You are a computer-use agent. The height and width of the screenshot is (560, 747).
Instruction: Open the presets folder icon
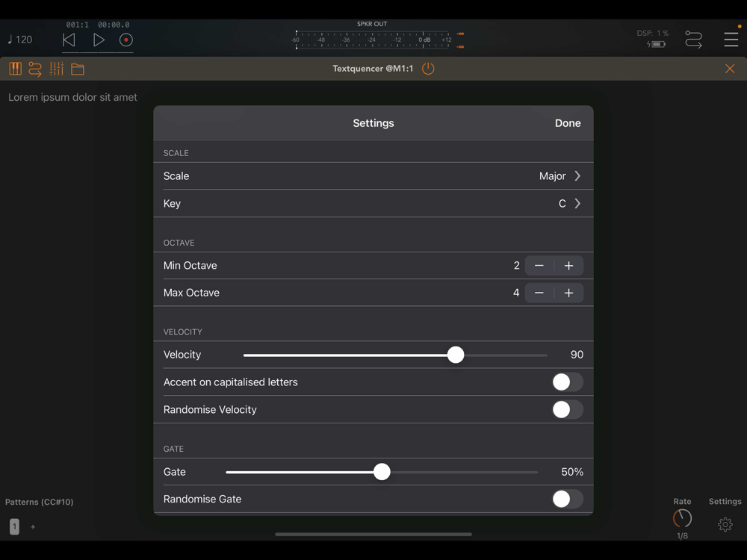point(78,69)
